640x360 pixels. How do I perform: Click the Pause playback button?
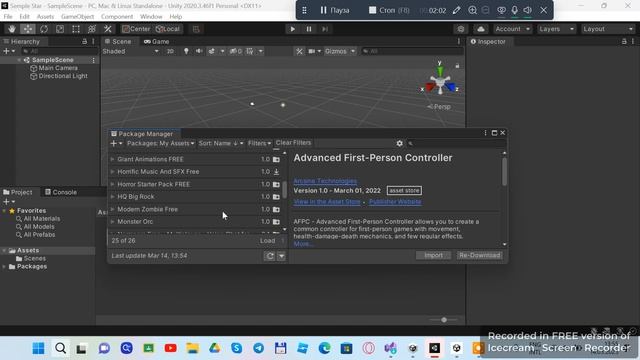pyautogui.click(x=309, y=29)
